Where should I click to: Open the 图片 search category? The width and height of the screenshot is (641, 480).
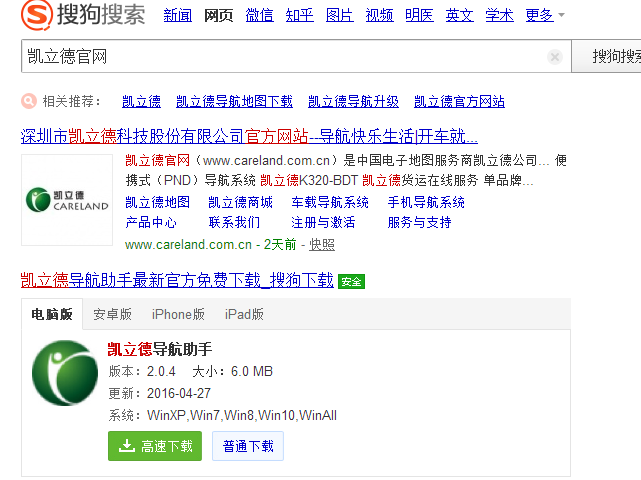coord(339,15)
